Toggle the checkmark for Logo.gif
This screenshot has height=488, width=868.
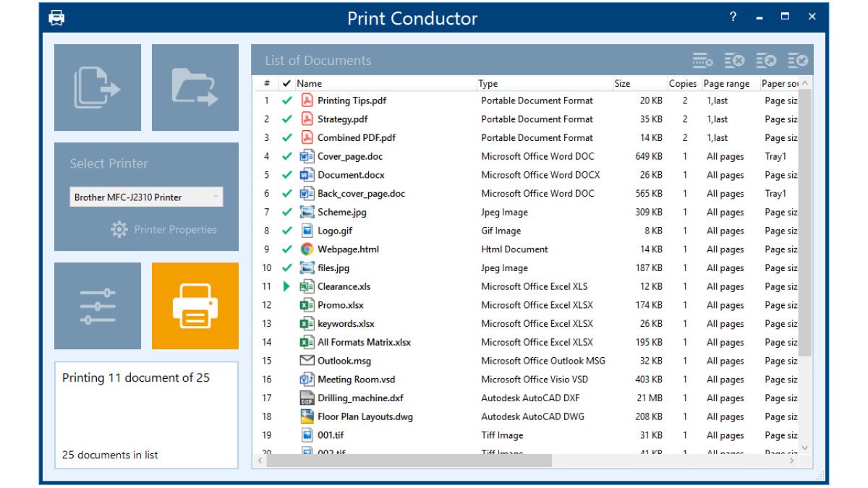(x=287, y=231)
